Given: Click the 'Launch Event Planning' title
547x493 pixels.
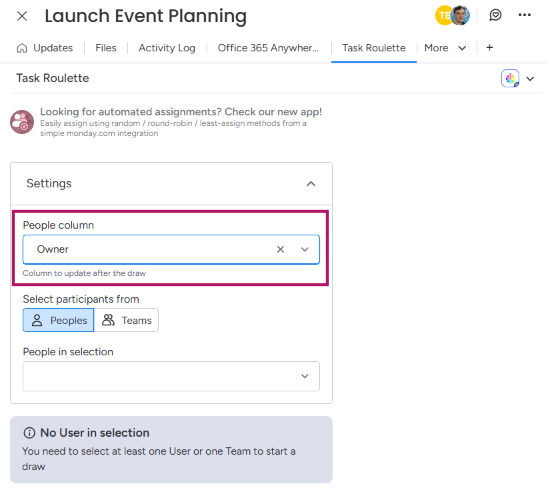Looking at the screenshot, I should pyautogui.click(x=146, y=16).
